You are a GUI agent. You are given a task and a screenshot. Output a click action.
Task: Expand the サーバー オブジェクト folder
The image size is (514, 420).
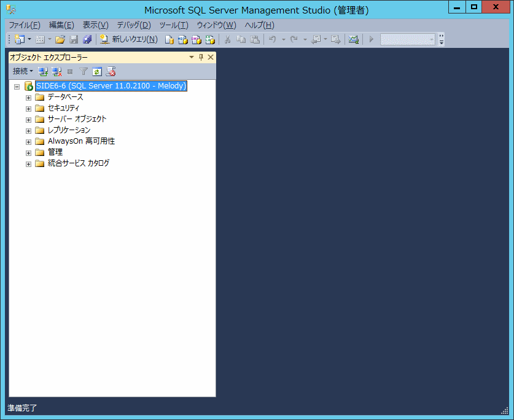tap(28, 120)
